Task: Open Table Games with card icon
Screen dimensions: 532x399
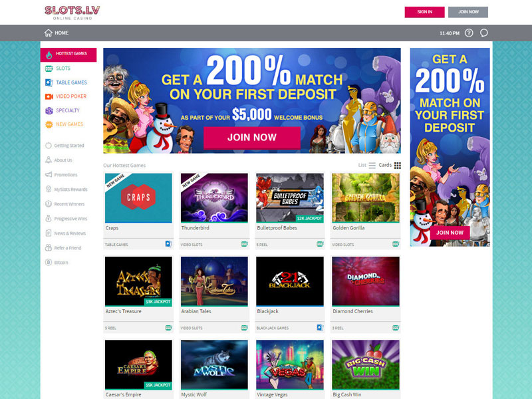Action: pyautogui.click(x=49, y=82)
